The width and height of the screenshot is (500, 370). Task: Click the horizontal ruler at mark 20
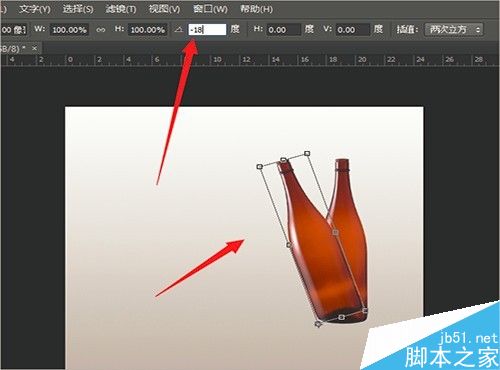[x=362, y=59]
